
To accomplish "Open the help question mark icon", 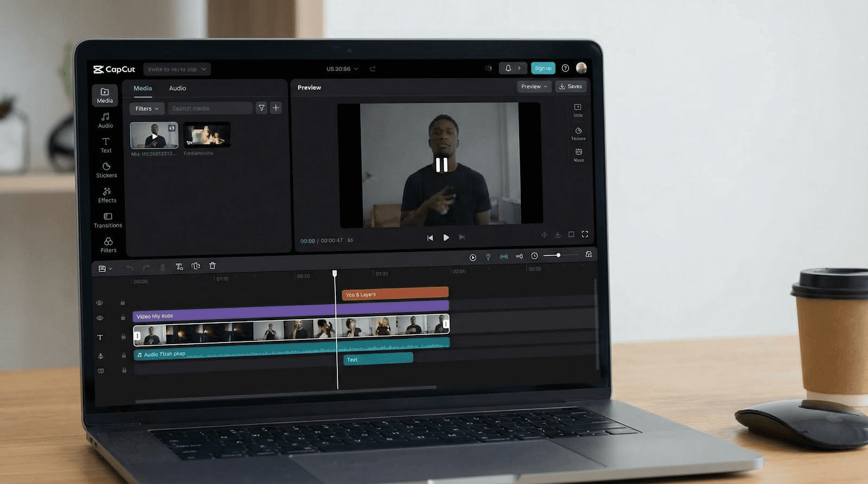I will (x=565, y=68).
